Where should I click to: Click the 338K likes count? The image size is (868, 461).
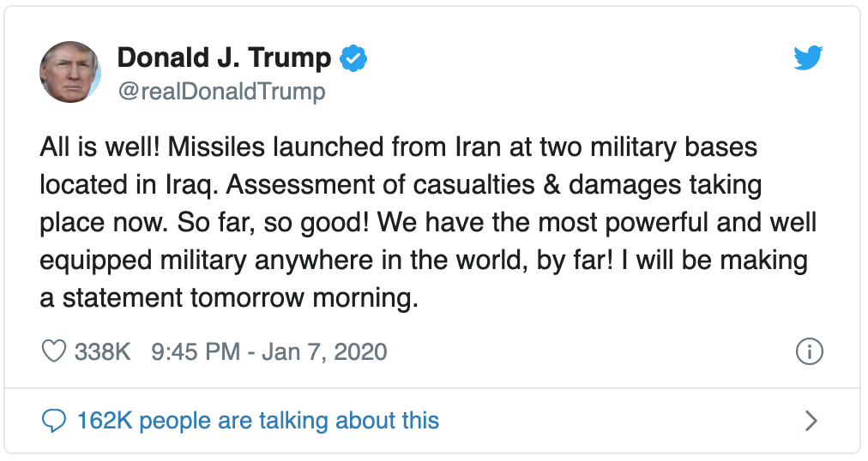coord(102,352)
